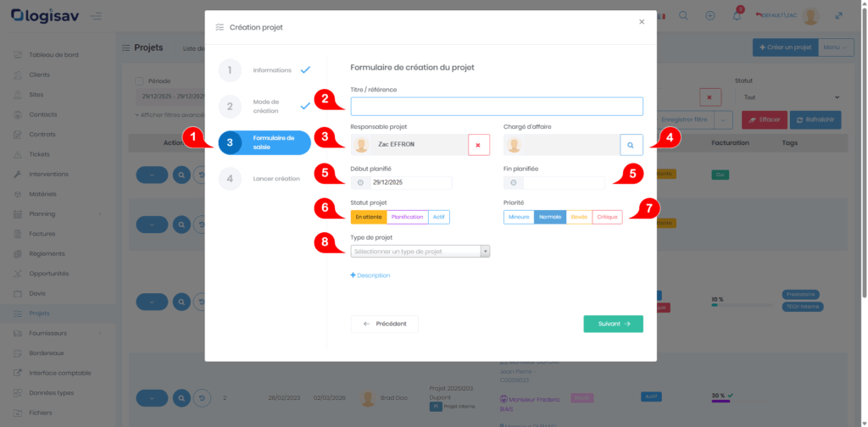The width and height of the screenshot is (868, 427).
Task: Select Critique priority
Action: 607,217
